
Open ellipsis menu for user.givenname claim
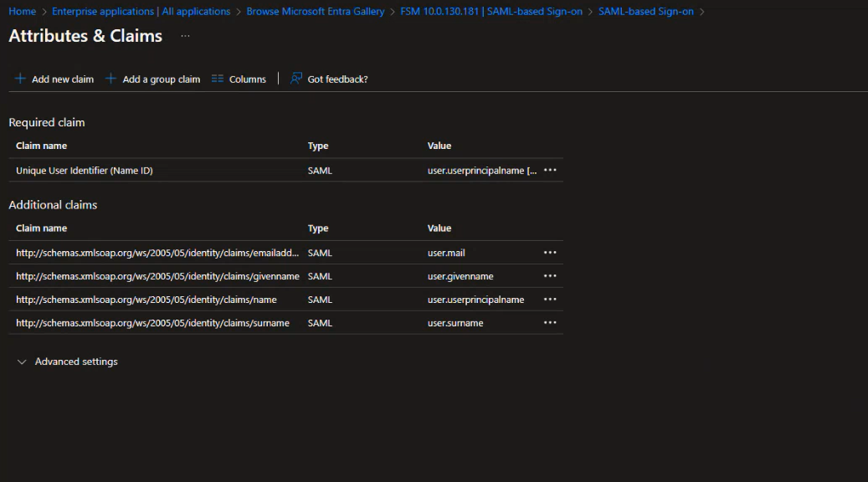point(550,276)
